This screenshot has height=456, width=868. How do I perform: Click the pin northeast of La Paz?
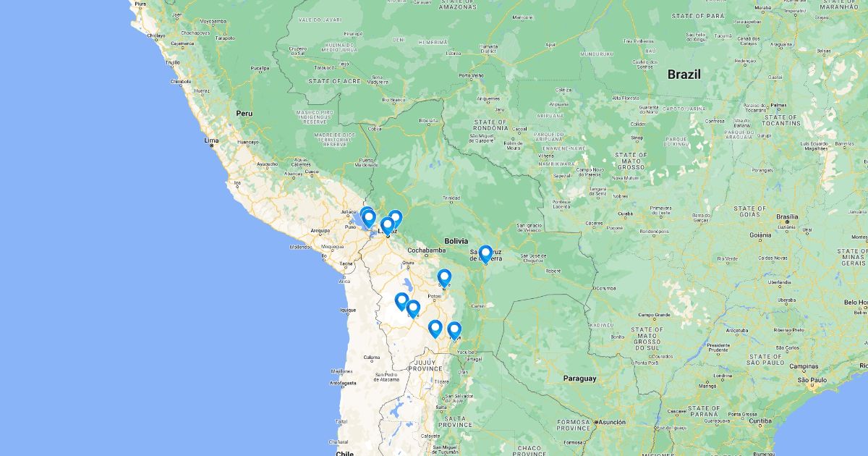(x=395, y=218)
